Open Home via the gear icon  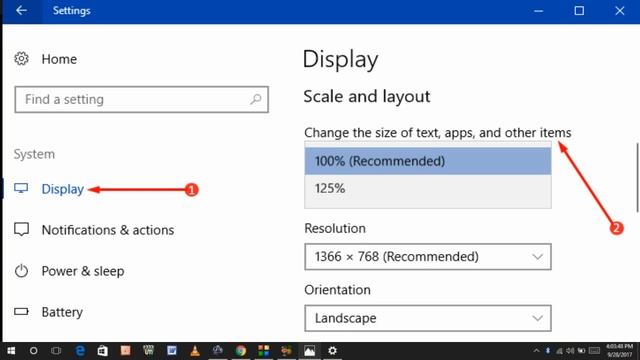(x=21, y=59)
